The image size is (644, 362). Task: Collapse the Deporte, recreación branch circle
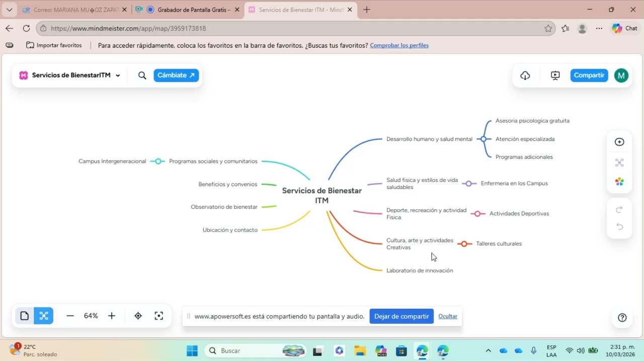[x=477, y=214]
